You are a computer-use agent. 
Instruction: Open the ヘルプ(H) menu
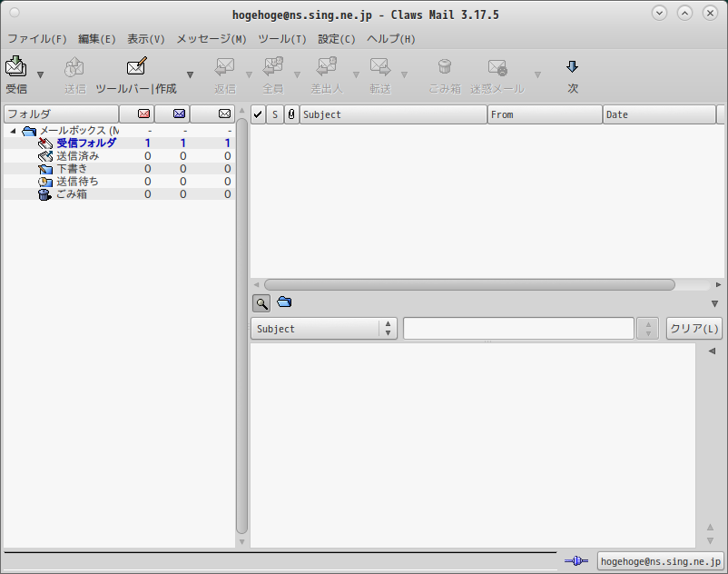tap(391, 39)
